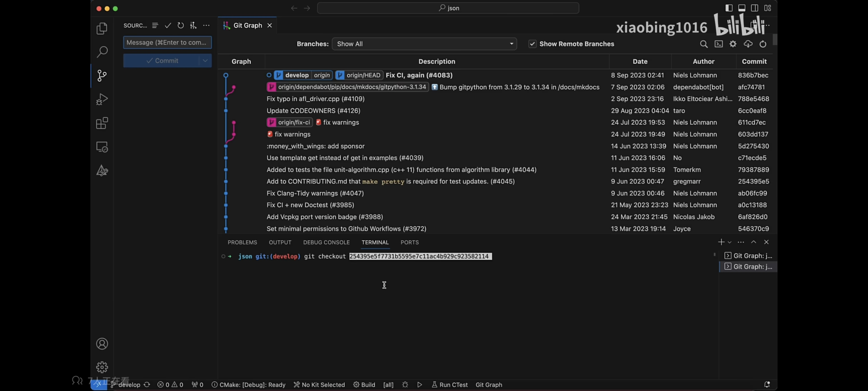This screenshot has width=868, height=391.
Task: Toggle the primary side bar
Action: pos(729,8)
